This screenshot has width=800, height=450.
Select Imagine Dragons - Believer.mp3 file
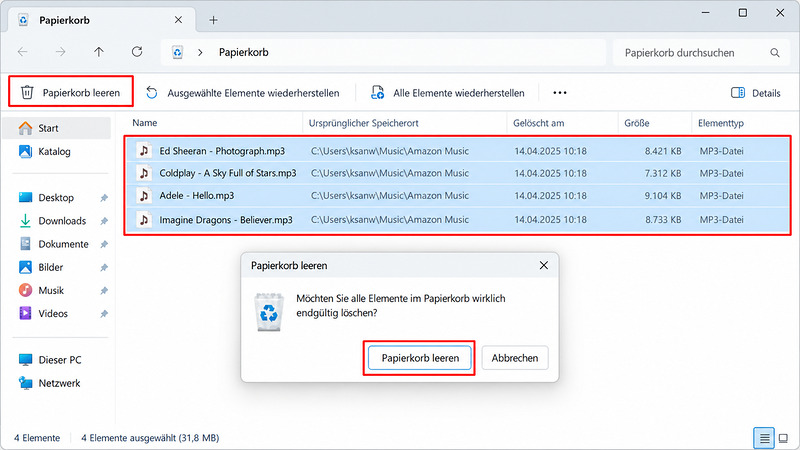(458, 219)
